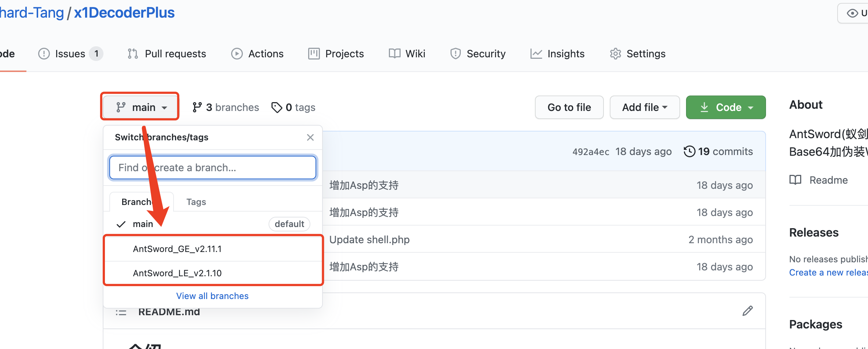Open the Issues tab
Screen dimensions: 868x349
(70, 54)
